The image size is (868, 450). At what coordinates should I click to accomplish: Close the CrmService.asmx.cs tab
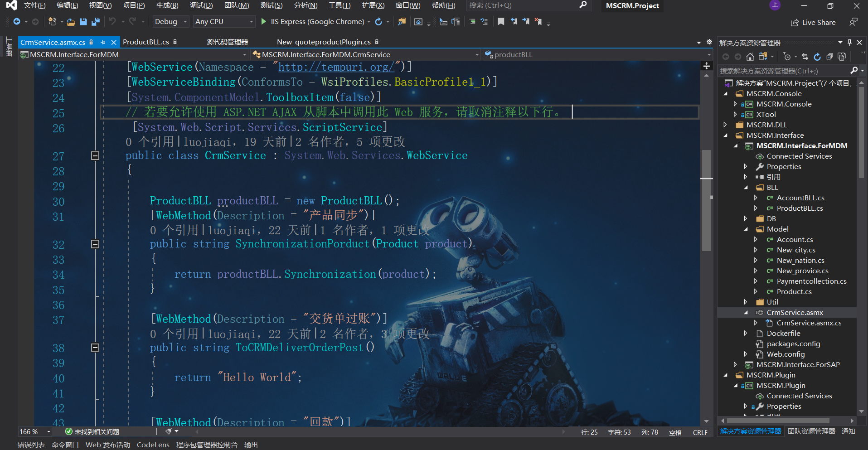tap(114, 42)
